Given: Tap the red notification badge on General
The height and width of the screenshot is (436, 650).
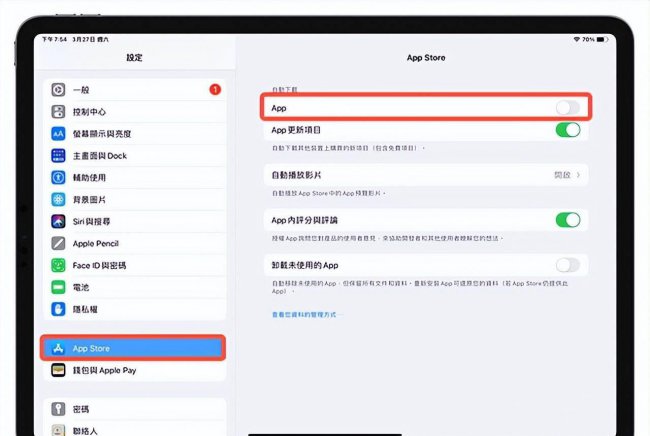Looking at the screenshot, I should (x=215, y=90).
